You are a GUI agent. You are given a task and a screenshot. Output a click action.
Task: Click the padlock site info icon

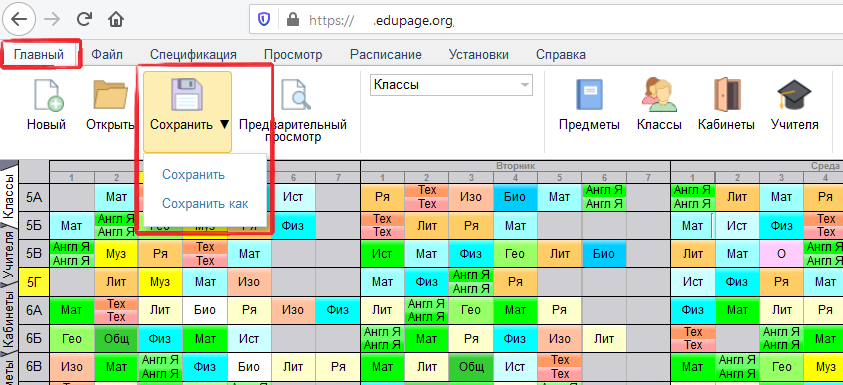click(292, 20)
